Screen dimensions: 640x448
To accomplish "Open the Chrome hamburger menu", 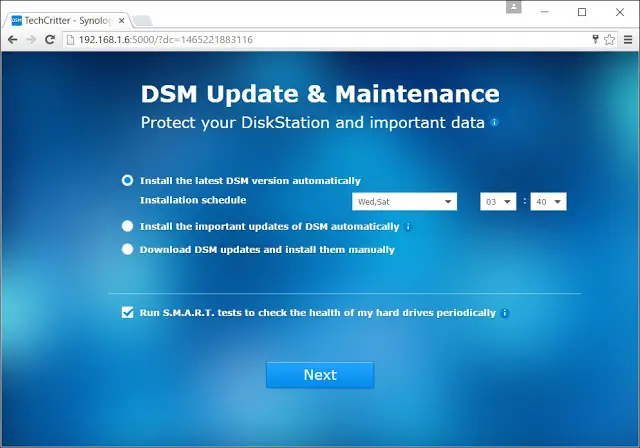I will (x=628, y=40).
